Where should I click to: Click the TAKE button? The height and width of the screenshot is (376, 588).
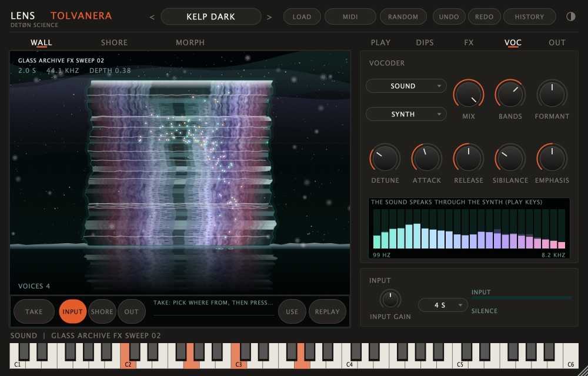click(34, 311)
